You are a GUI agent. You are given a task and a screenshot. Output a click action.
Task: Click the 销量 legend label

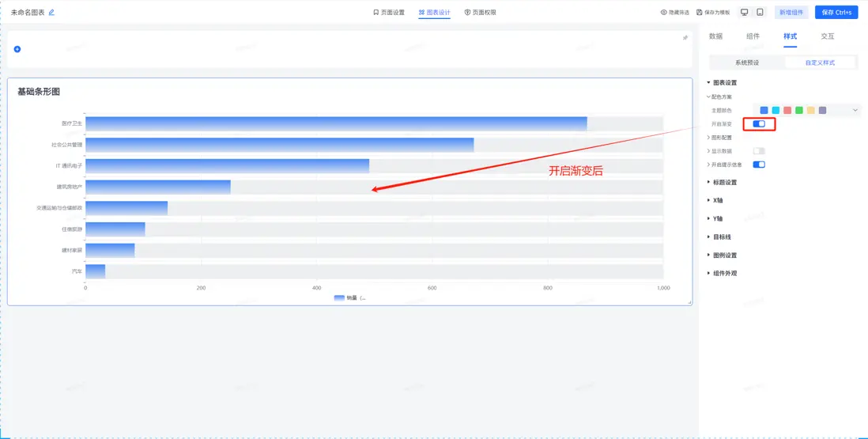point(356,298)
